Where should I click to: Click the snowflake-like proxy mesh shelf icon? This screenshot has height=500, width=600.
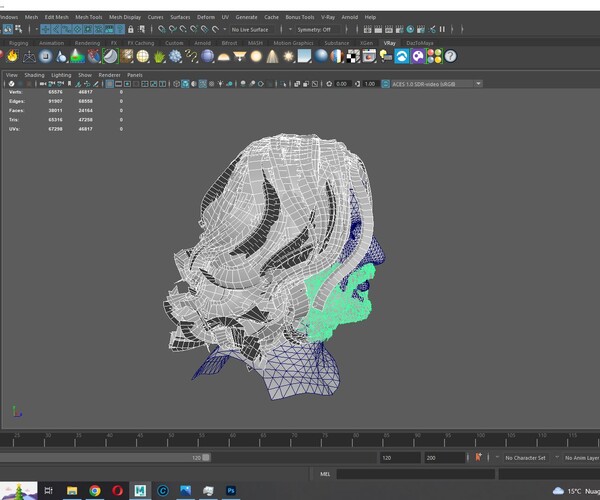pos(175,56)
